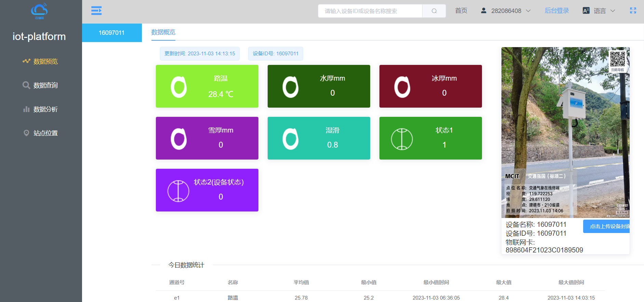Click the 后台登录 link
The image size is (644, 302).
point(556,11)
